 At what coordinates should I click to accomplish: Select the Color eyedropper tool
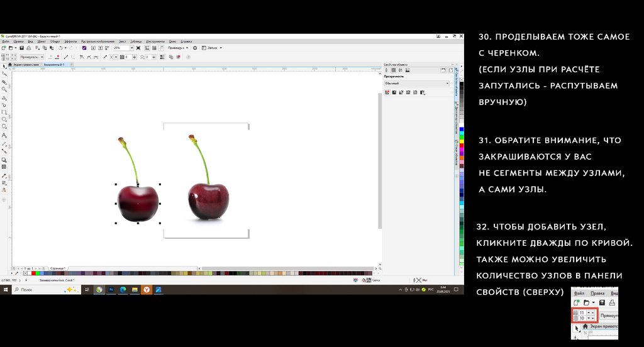tap(4, 176)
